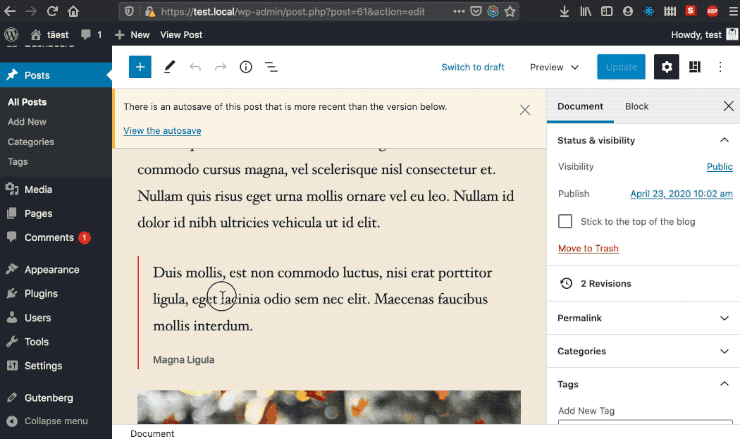
Task: Open content structure info icon
Action: click(246, 67)
